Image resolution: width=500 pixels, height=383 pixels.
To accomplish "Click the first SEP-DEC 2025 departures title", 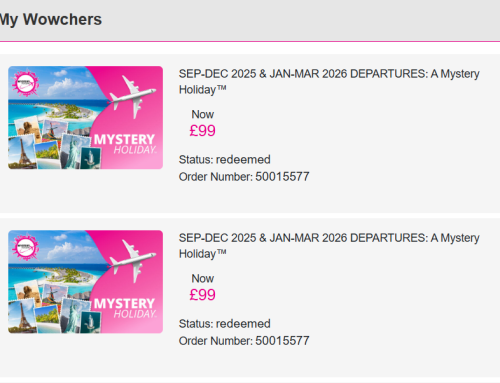I will point(329,82).
